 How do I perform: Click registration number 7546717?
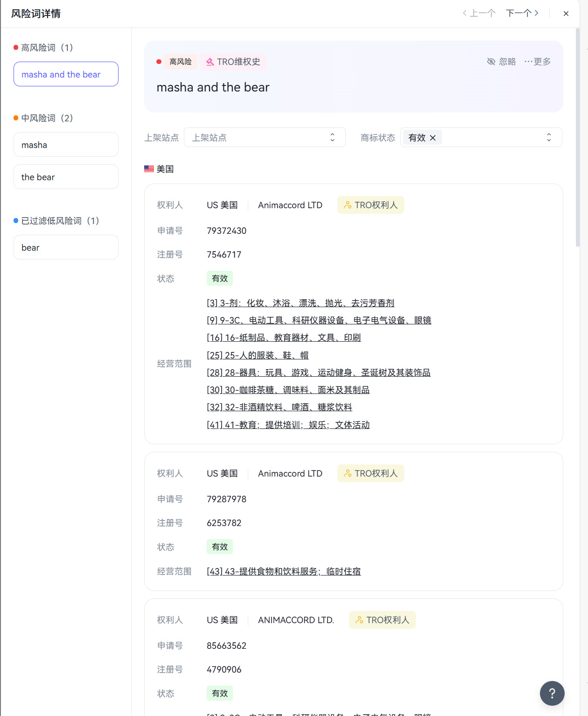(x=224, y=254)
